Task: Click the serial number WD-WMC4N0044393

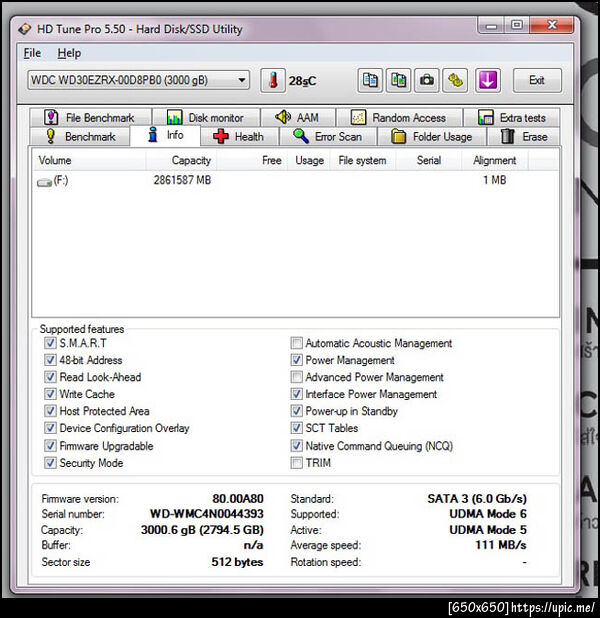Action: point(207,514)
